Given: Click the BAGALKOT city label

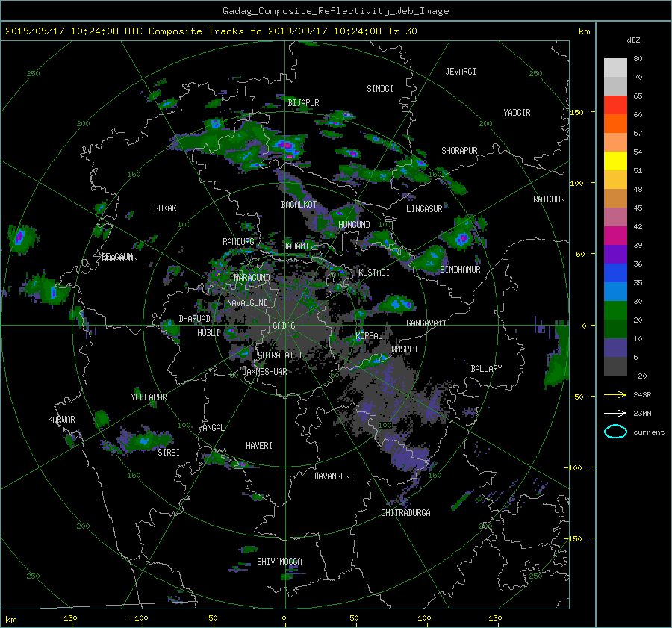Looking at the screenshot, I should (x=299, y=205).
